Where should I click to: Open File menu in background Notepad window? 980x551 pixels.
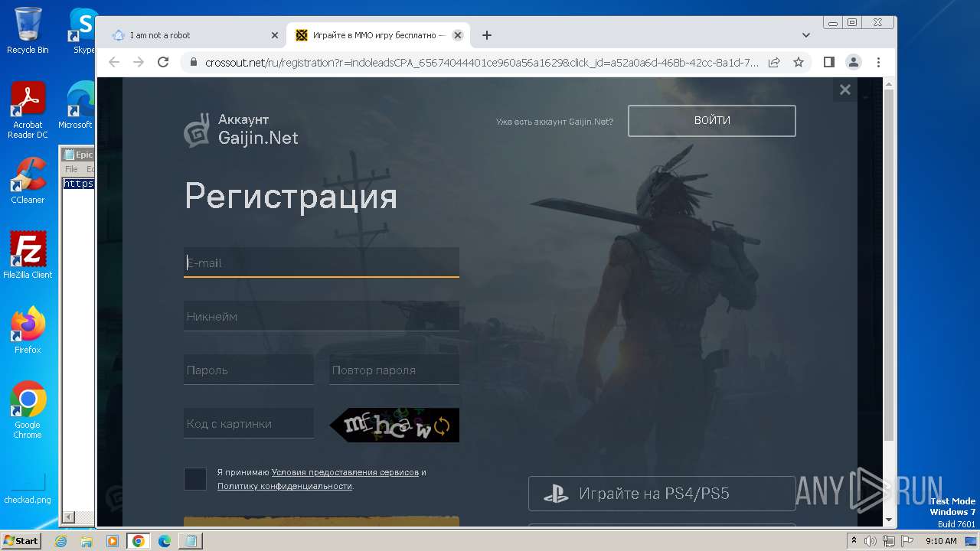click(x=71, y=169)
